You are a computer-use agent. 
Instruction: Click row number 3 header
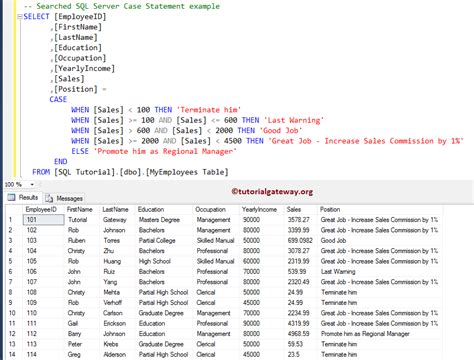click(x=11, y=240)
